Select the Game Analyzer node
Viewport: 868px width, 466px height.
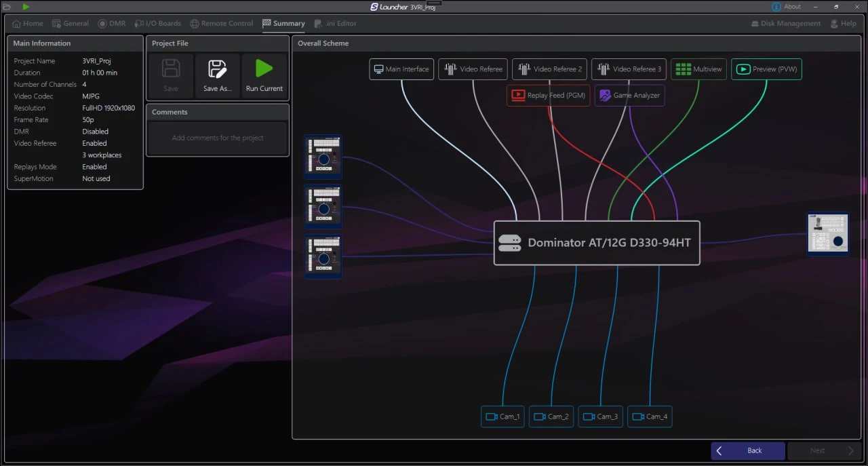[629, 96]
